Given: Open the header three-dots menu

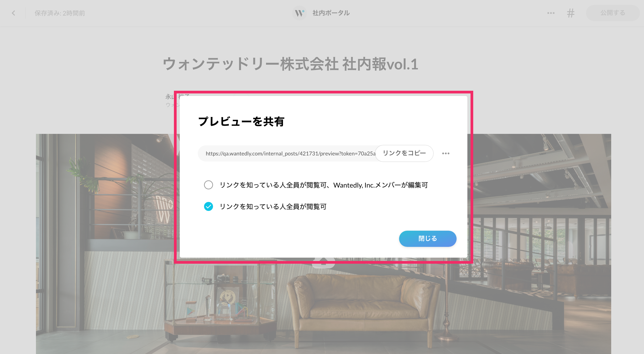Looking at the screenshot, I should [x=551, y=13].
